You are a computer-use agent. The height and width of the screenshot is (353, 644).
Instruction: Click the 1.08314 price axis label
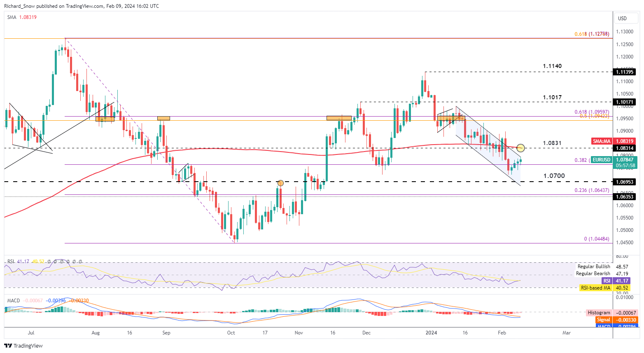[x=625, y=148]
